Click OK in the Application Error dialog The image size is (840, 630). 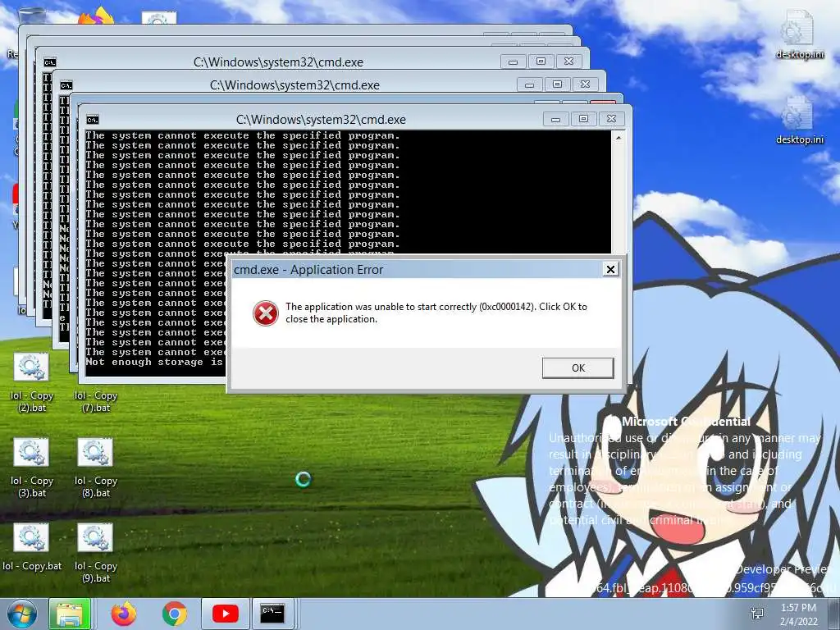click(x=577, y=368)
